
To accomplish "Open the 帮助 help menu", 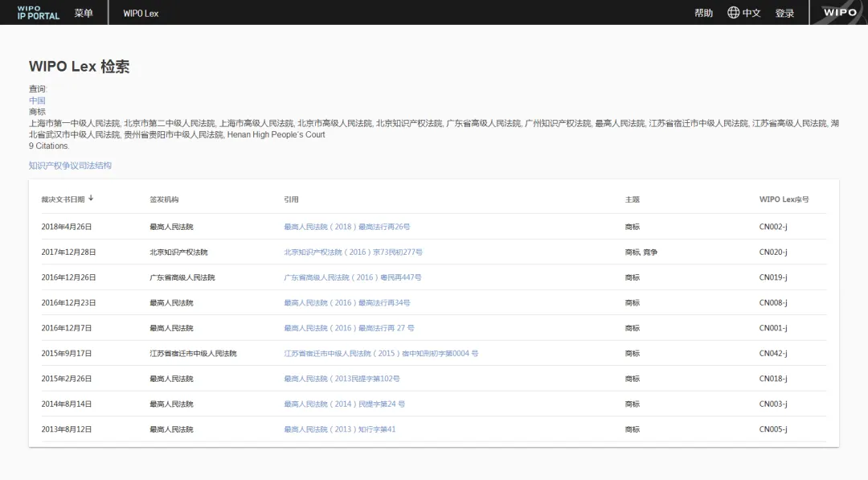I will [703, 13].
